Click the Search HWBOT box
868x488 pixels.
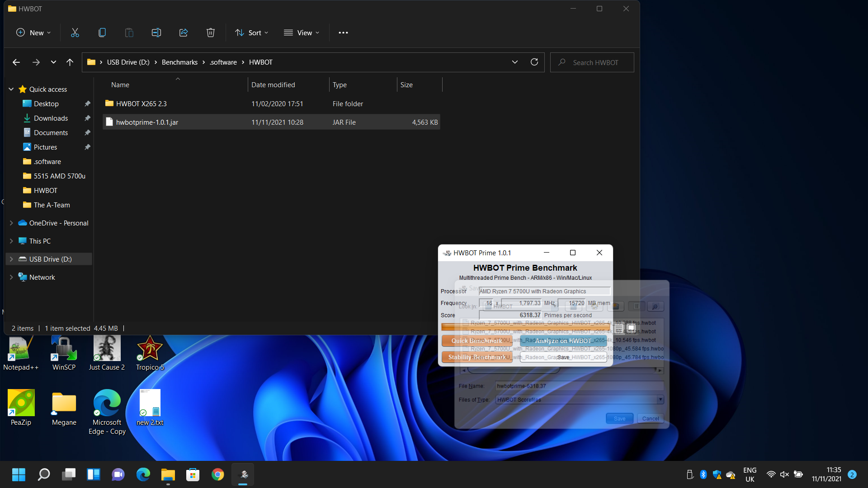click(592, 62)
